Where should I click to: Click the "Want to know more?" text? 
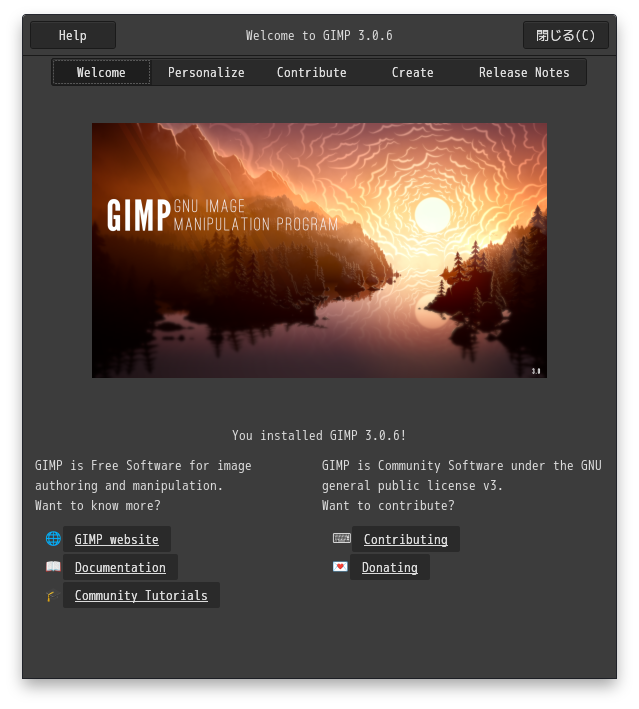point(98,506)
